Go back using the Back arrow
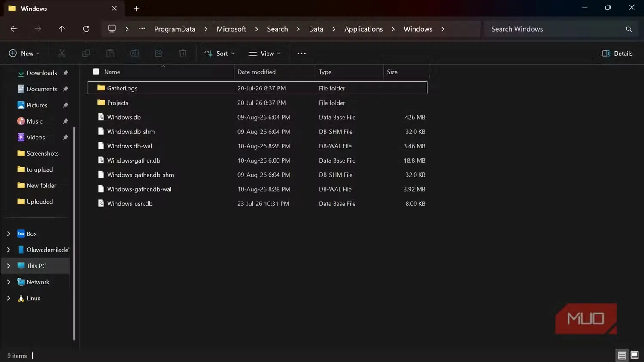Screen dimensions: 644x362 (14, 29)
